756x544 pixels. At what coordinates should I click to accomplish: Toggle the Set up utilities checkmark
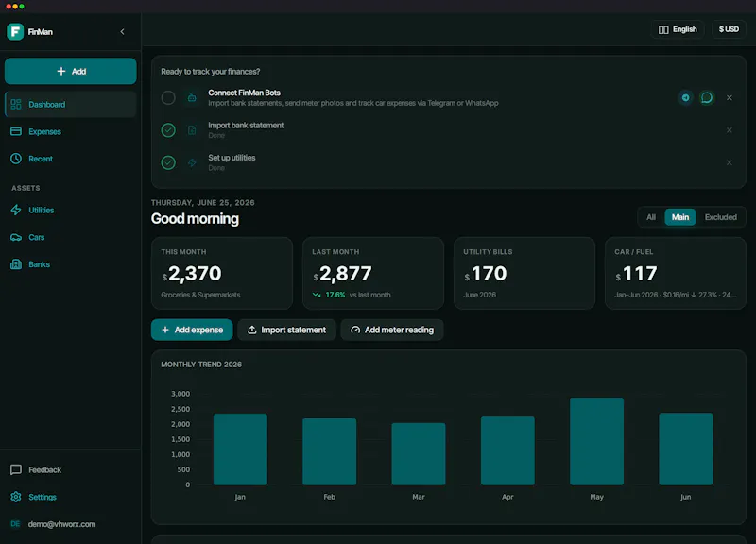[168, 162]
